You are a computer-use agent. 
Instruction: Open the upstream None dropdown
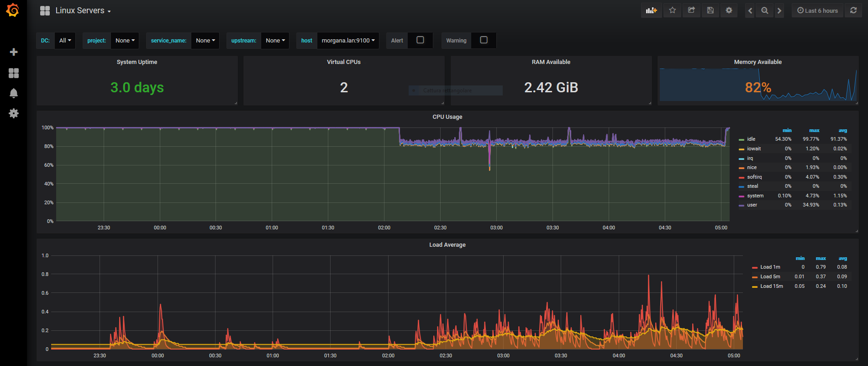click(x=275, y=41)
